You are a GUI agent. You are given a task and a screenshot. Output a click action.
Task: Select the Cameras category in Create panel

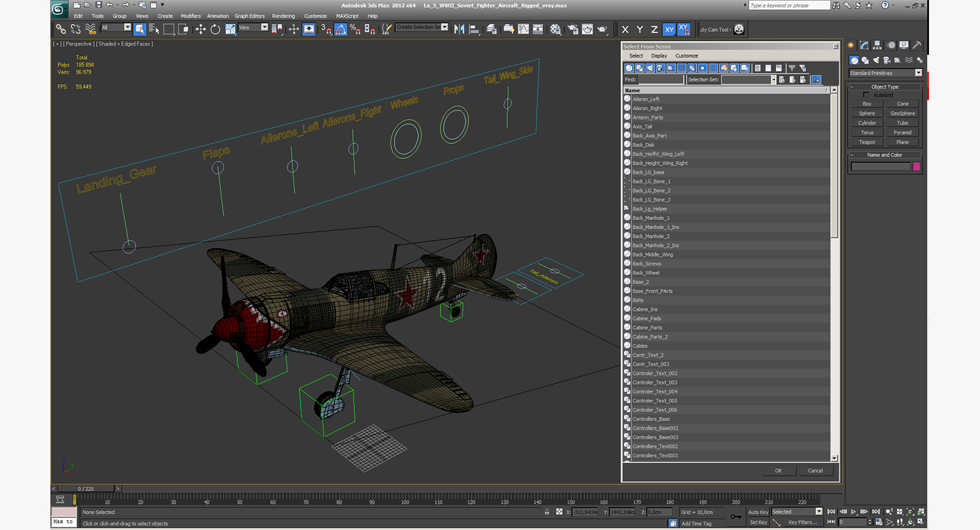tap(887, 60)
